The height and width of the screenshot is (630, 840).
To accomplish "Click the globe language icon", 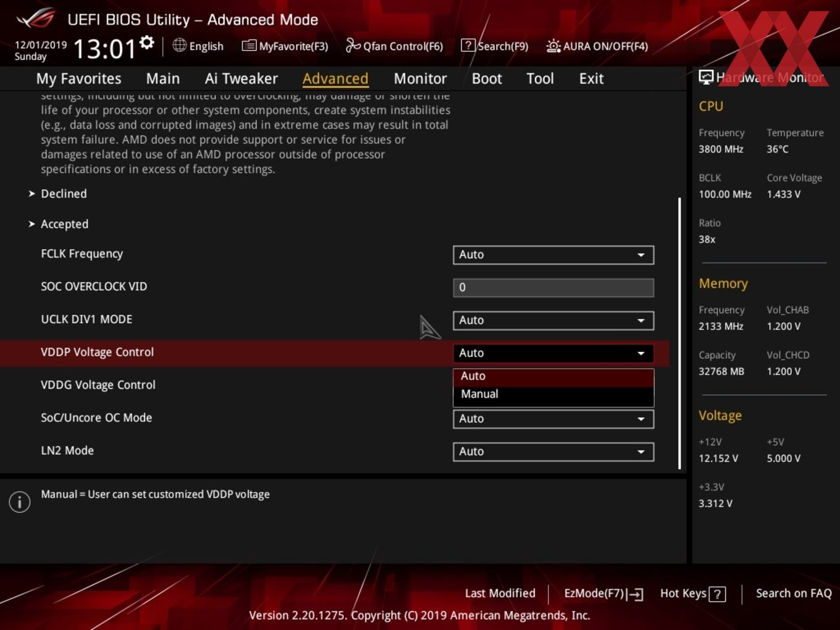I will (x=179, y=45).
